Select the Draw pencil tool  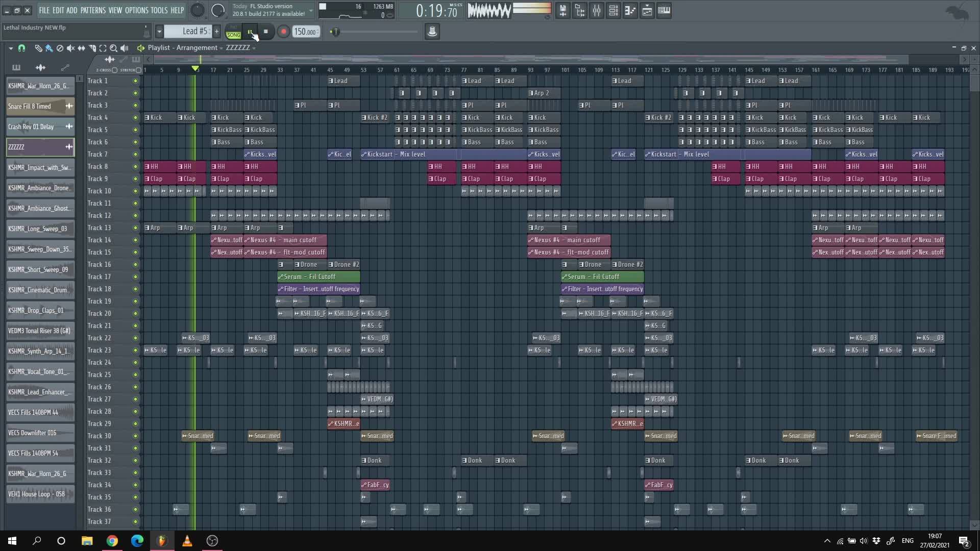(x=38, y=48)
